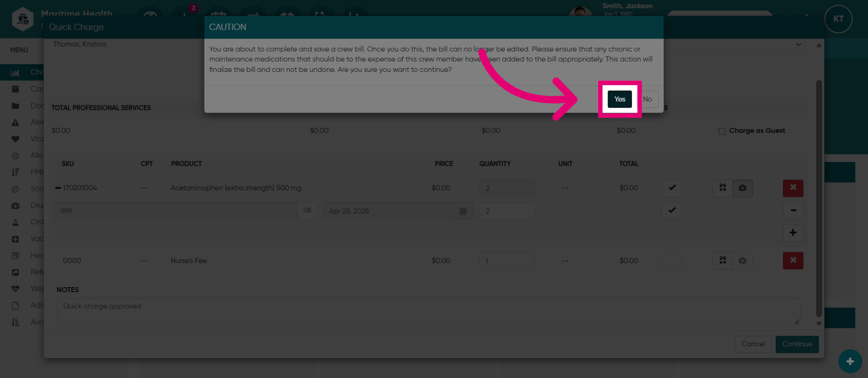The height and width of the screenshot is (378, 868).
Task: Click the QUANTITY column header
Action: 495,164
